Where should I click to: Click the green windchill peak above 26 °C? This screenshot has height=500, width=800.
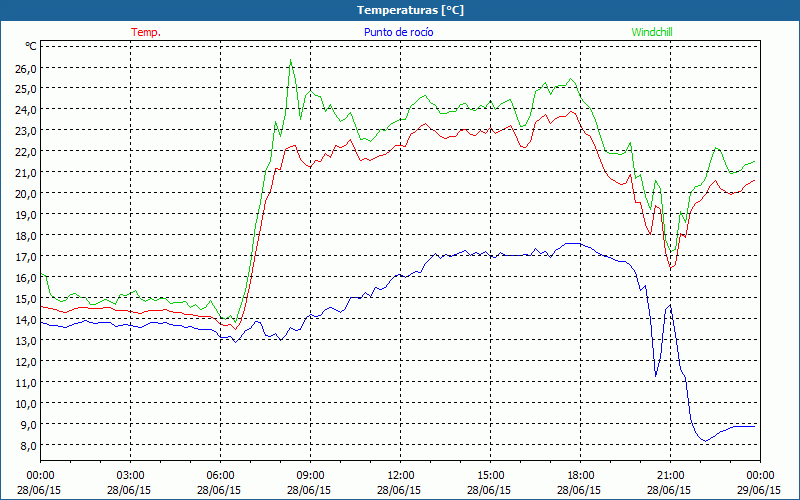click(290, 60)
